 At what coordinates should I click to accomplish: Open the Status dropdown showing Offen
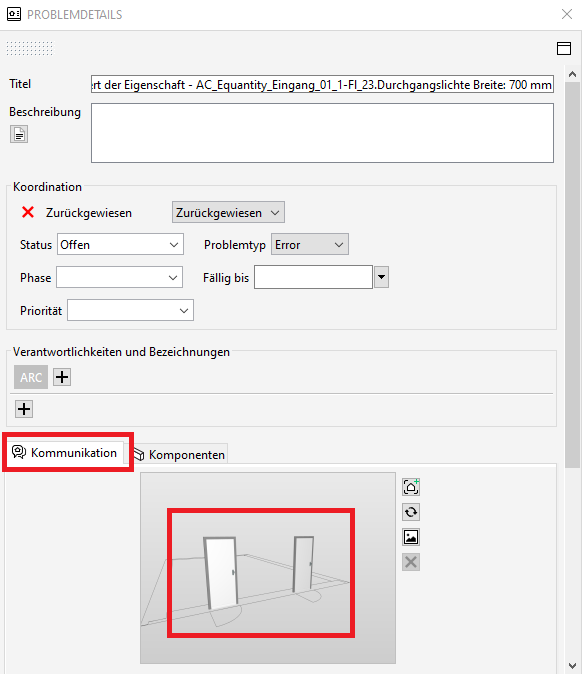[x=120, y=245]
